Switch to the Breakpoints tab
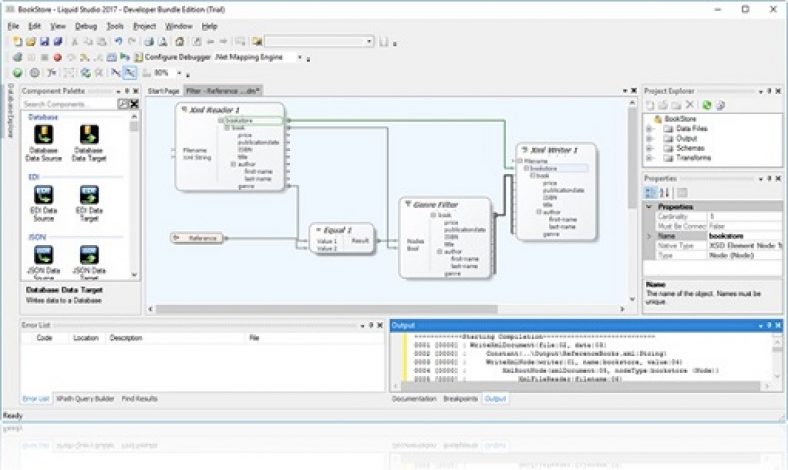Viewport: 788px width, 470px height. [x=460, y=398]
